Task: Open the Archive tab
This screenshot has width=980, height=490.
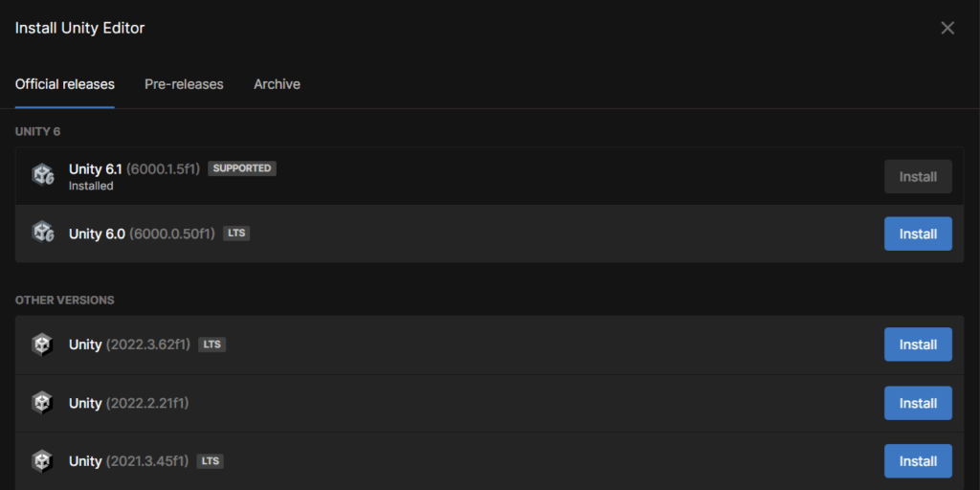Action: [x=277, y=84]
